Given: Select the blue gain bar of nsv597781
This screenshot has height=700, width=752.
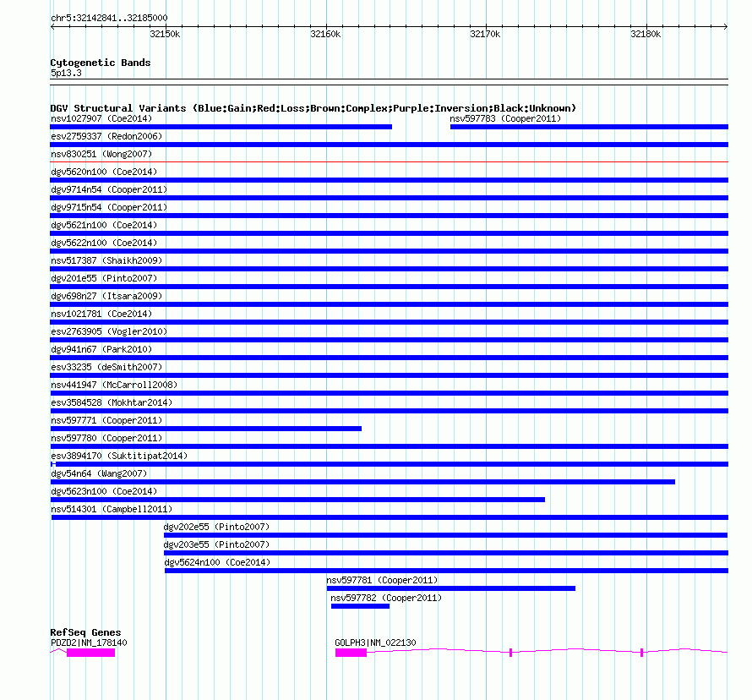Looking at the screenshot, I should 451,588.
